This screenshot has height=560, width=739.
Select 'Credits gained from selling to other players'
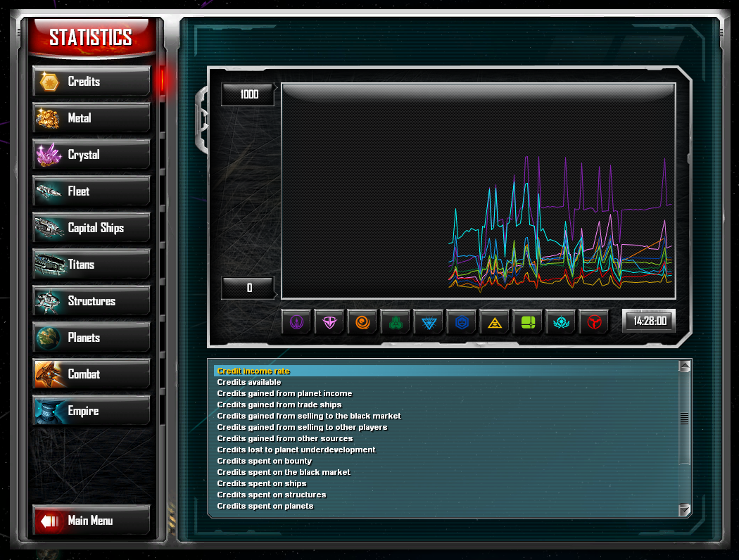pos(446,428)
